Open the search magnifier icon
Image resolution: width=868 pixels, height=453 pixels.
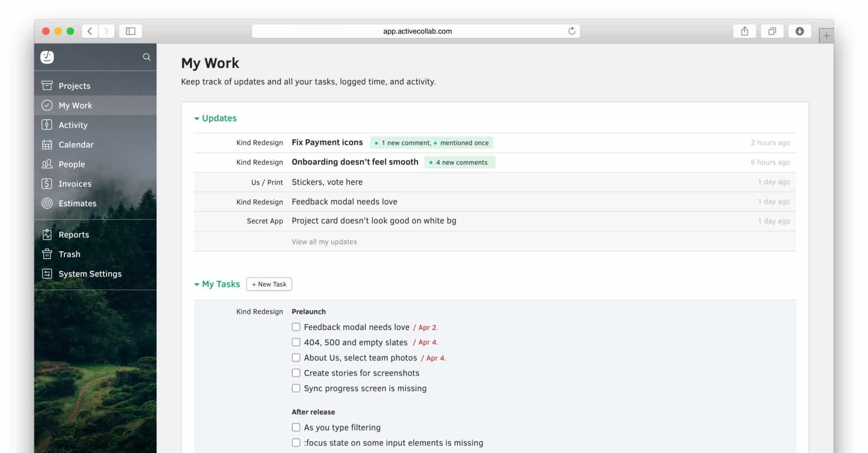pyautogui.click(x=146, y=57)
